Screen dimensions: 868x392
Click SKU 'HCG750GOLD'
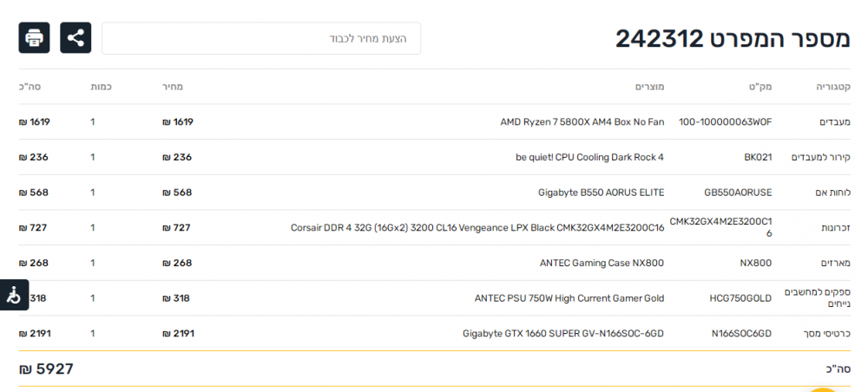(740, 298)
